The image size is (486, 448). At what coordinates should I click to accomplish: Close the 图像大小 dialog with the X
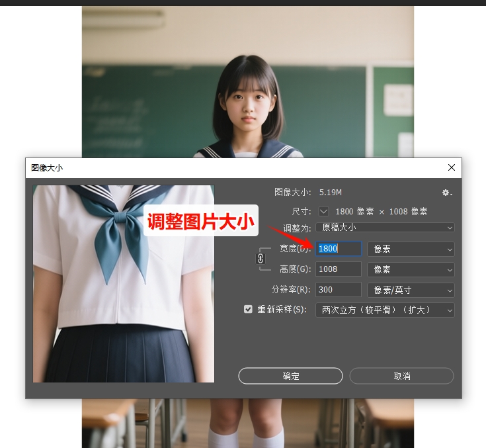pos(451,167)
